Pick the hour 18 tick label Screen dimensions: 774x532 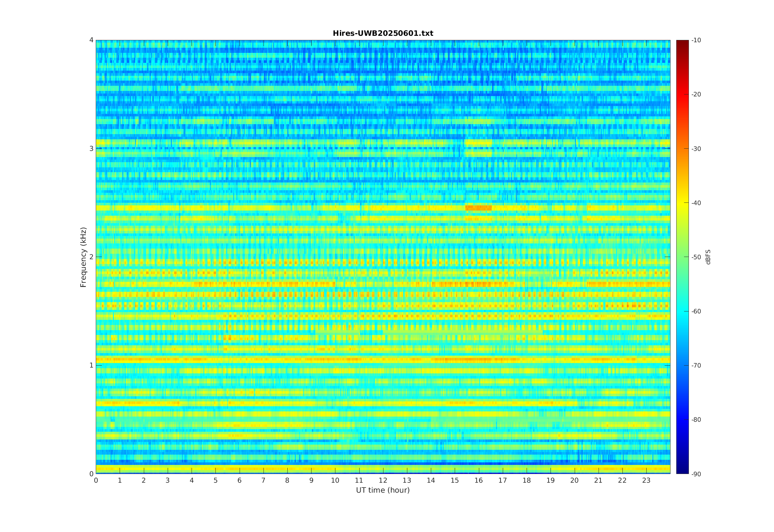(x=527, y=481)
